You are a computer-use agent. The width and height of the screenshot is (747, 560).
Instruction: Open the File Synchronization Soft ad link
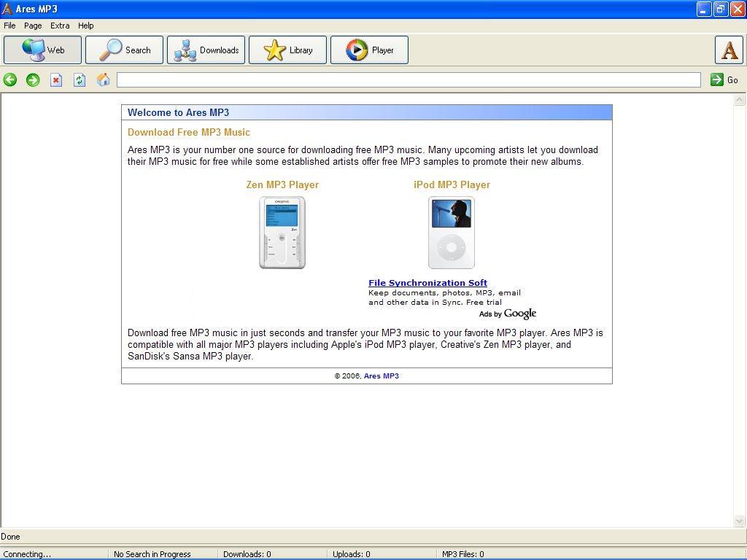[427, 283]
